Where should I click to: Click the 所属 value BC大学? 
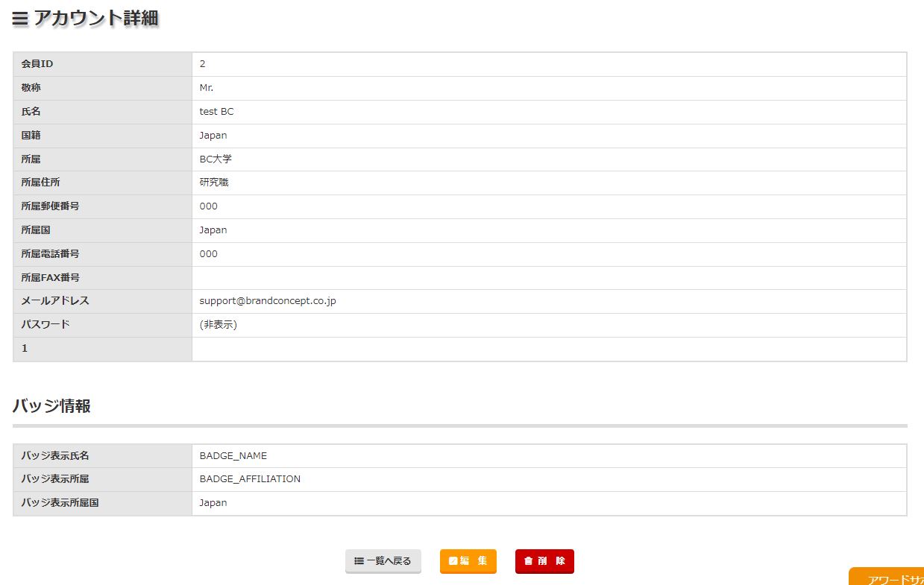pyautogui.click(x=216, y=159)
